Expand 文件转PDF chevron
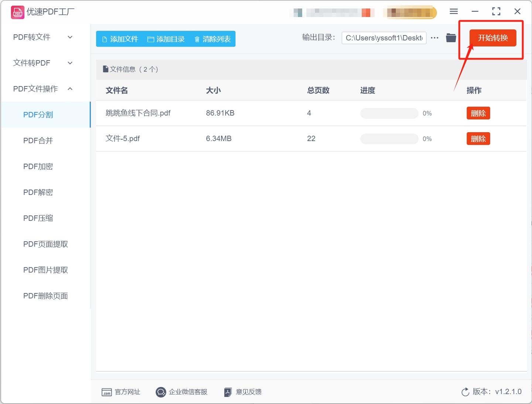The width and height of the screenshot is (532, 404). tap(70, 63)
